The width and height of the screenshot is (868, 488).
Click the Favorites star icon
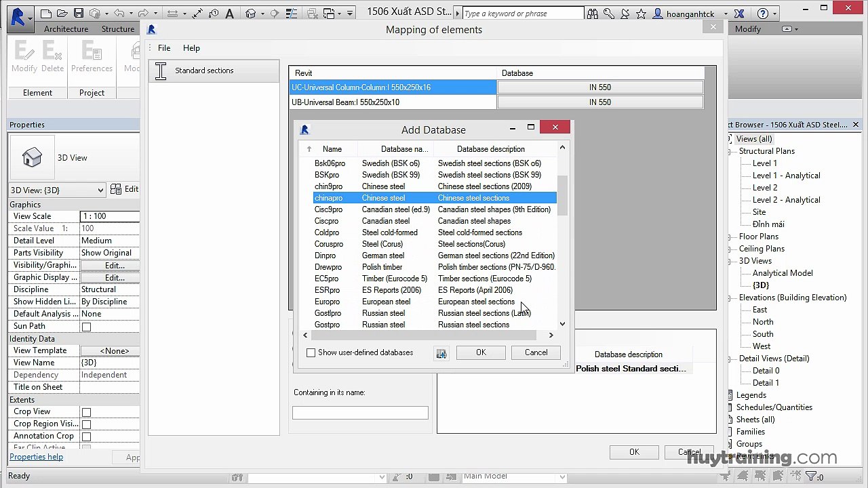pos(641,14)
